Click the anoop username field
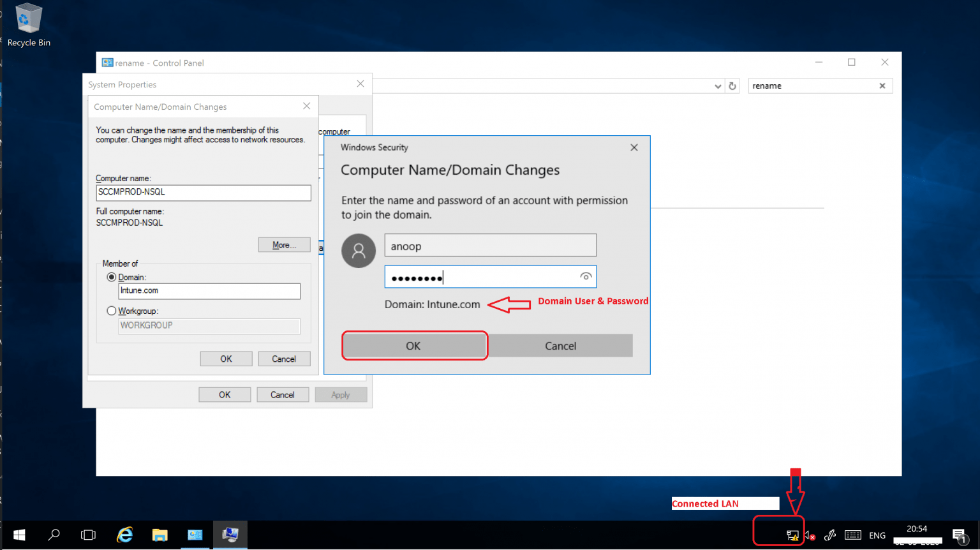The width and height of the screenshot is (980, 550). pyautogui.click(x=490, y=245)
